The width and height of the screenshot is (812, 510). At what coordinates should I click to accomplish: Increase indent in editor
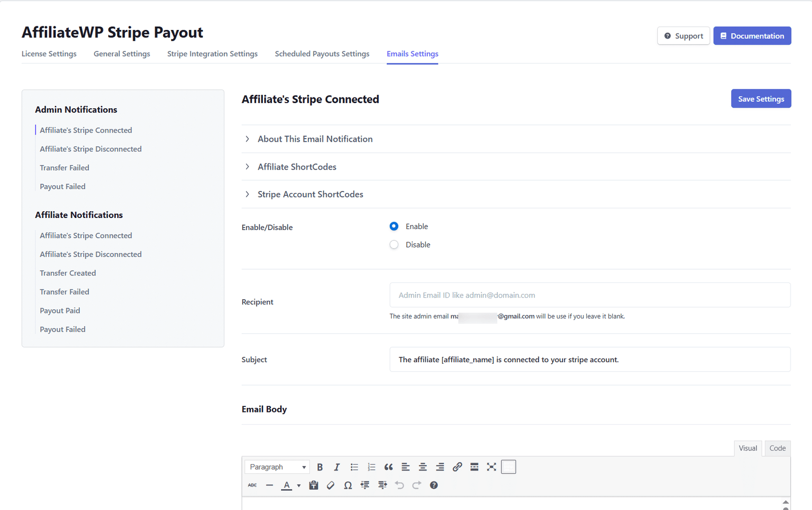[382, 485]
